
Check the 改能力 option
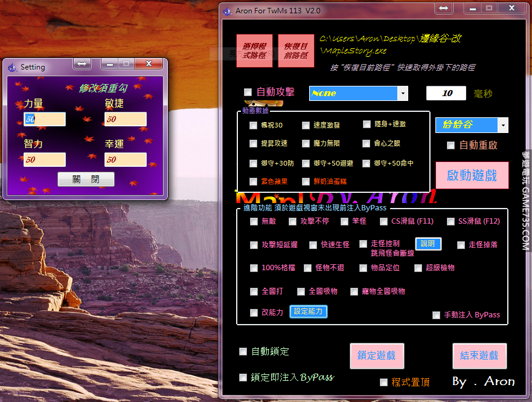[x=254, y=313]
